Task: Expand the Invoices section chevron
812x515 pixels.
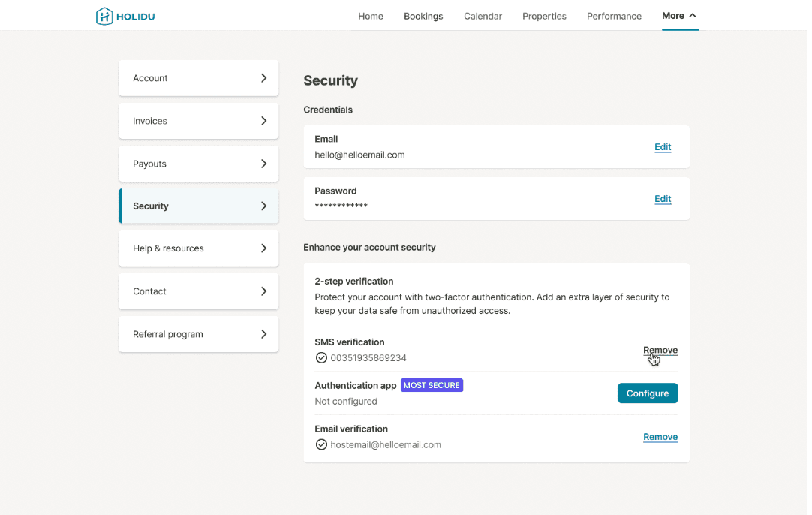Action: tap(263, 121)
